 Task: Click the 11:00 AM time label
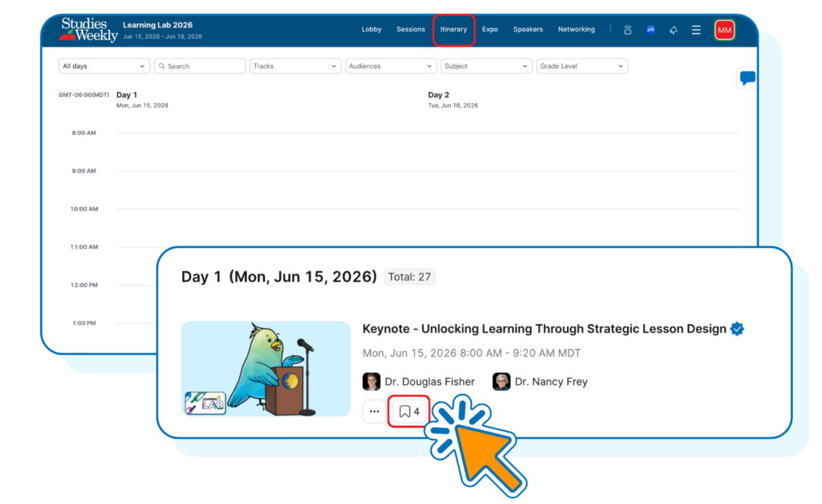(x=83, y=246)
